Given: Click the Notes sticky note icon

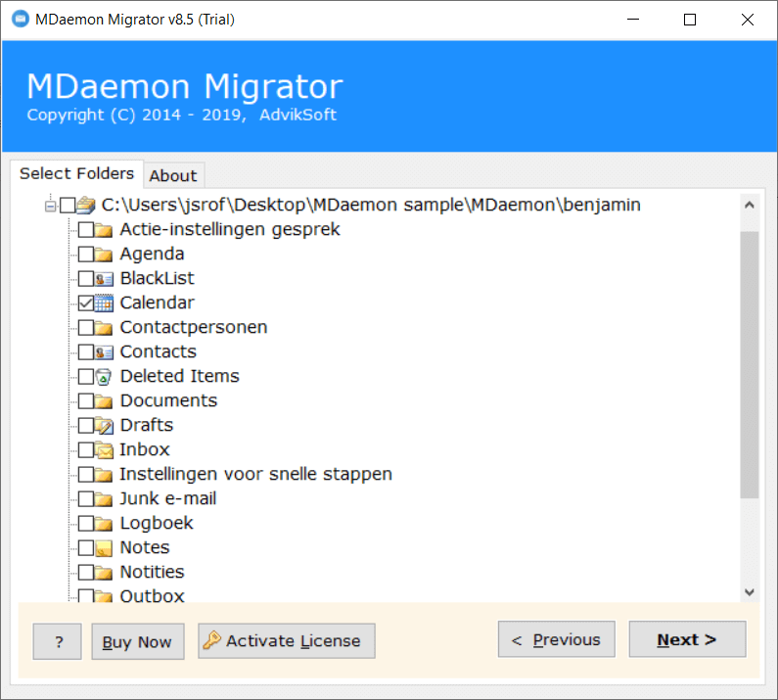Looking at the screenshot, I should [x=104, y=548].
